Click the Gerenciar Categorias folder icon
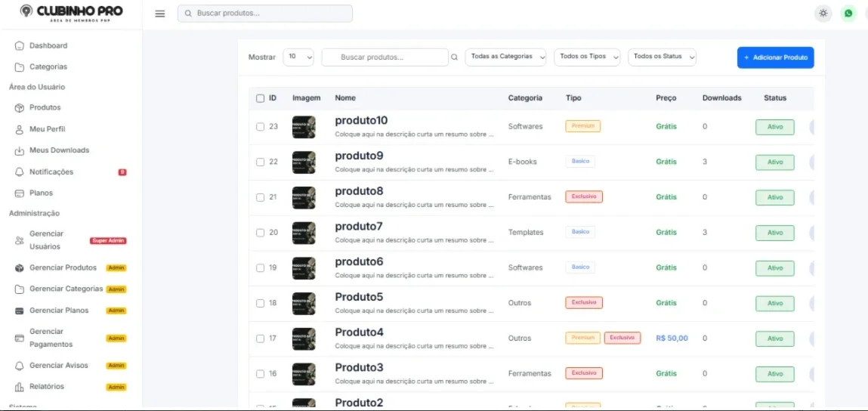Image resolution: width=868 pixels, height=411 pixels. pyautogui.click(x=20, y=289)
